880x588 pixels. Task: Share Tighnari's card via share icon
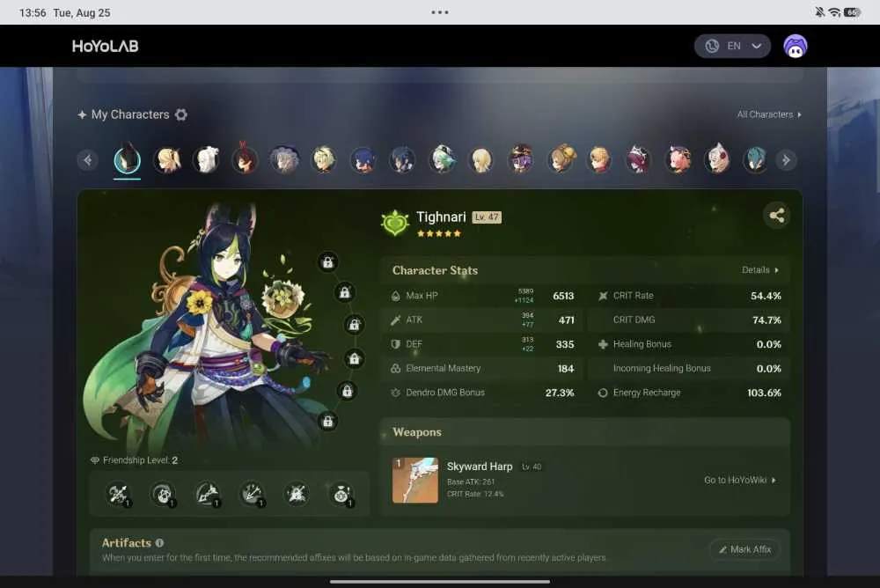777,216
